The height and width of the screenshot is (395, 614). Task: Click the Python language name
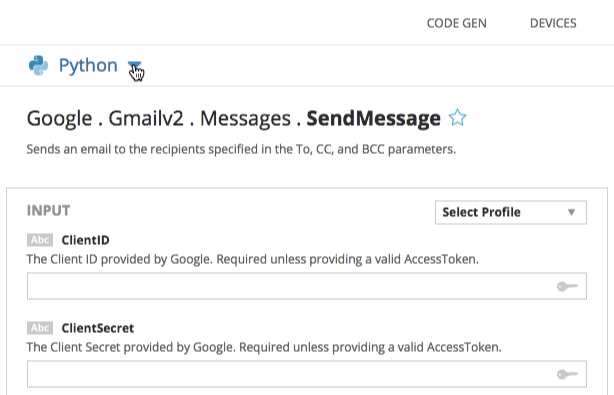pos(88,65)
